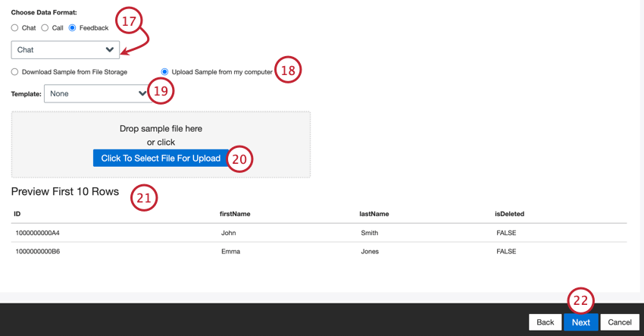Select the Call radio button
Screen dimensions: 644x336
coord(45,28)
